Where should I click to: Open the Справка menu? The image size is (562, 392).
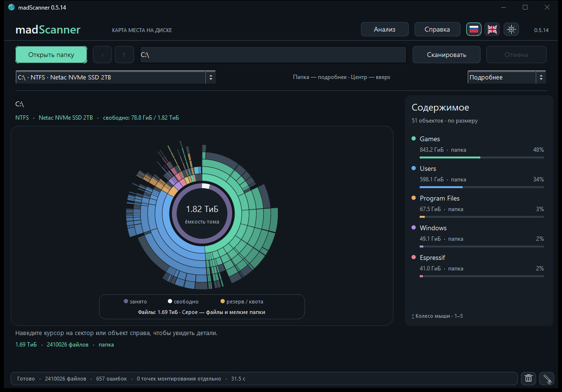(x=437, y=29)
